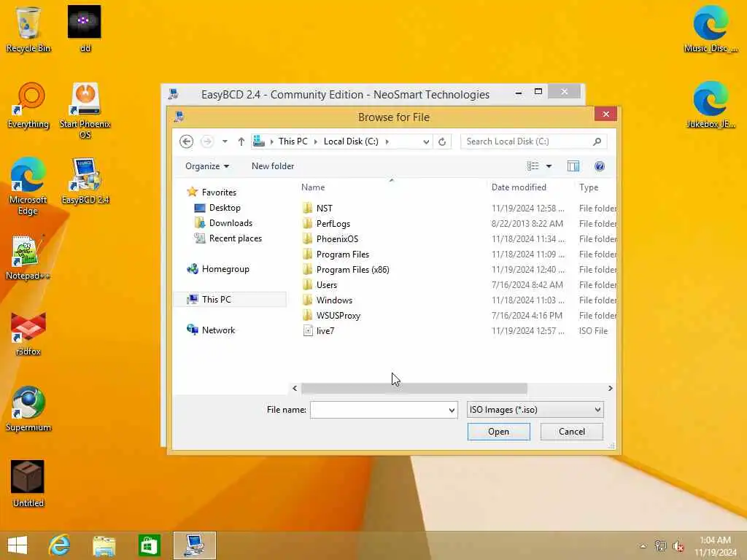Image resolution: width=747 pixels, height=560 pixels.
Task: Click the horizontal scrollbar left arrow
Action: coord(295,388)
